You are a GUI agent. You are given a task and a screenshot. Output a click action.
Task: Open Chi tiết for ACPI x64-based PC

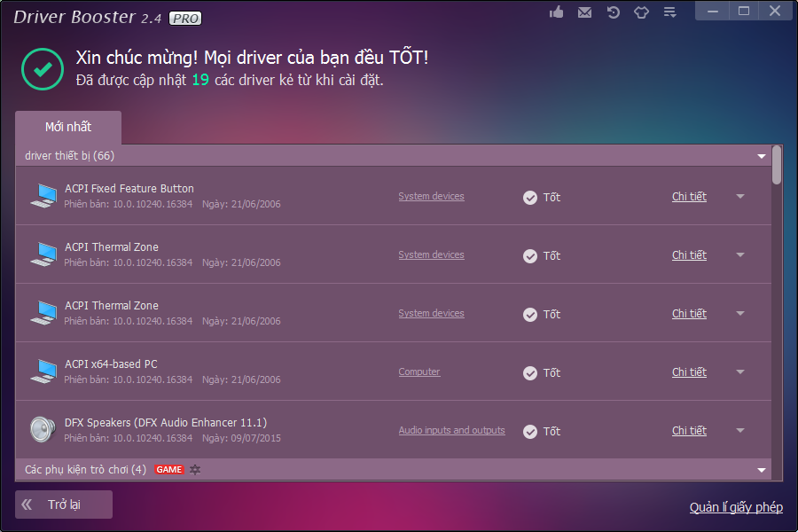click(x=689, y=372)
